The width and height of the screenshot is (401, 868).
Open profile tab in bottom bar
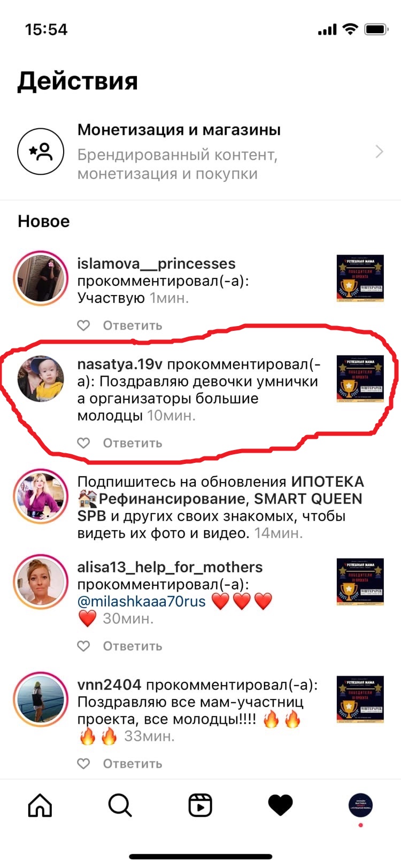tap(360, 805)
